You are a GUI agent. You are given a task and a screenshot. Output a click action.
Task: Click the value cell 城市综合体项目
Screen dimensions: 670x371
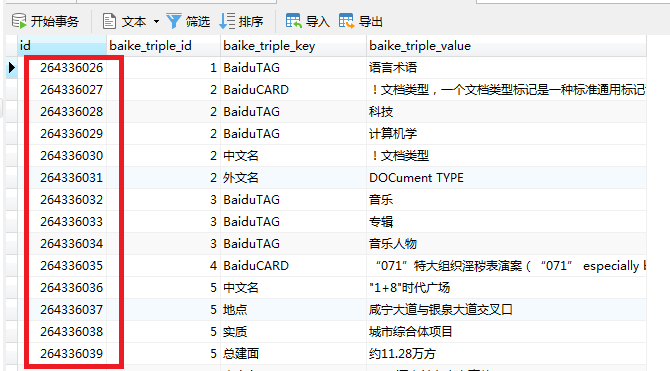[506, 332]
